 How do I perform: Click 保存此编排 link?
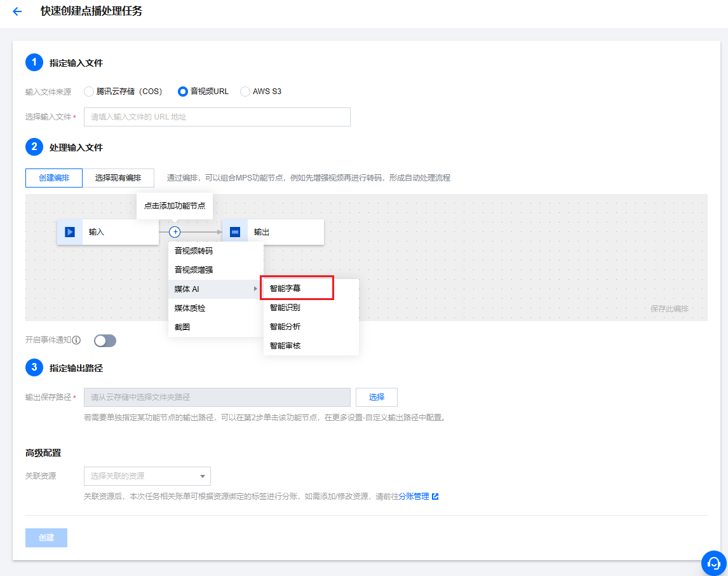(x=669, y=309)
